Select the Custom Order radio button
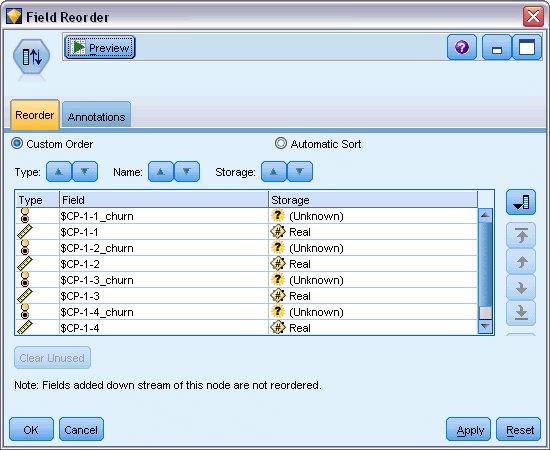Image resolution: width=550 pixels, height=450 pixels. (x=17, y=143)
